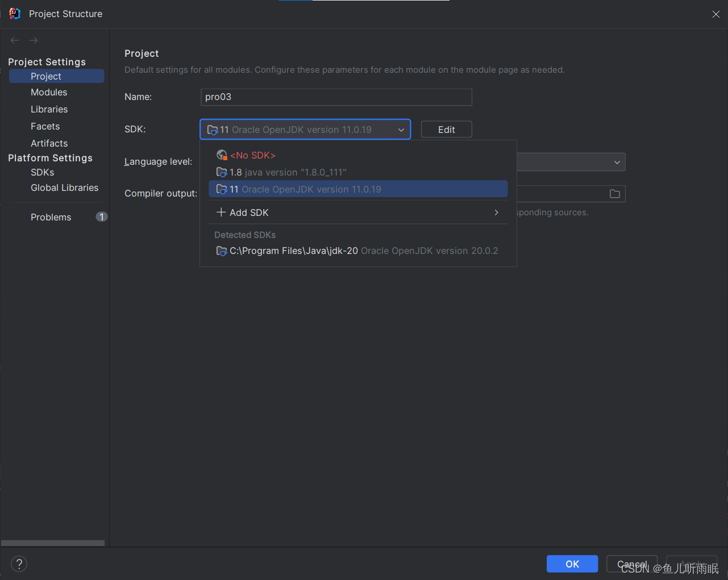The height and width of the screenshot is (580, 728).
Task: Collapse the SDK dropdown using its chevron
Action: pos(401,129)
